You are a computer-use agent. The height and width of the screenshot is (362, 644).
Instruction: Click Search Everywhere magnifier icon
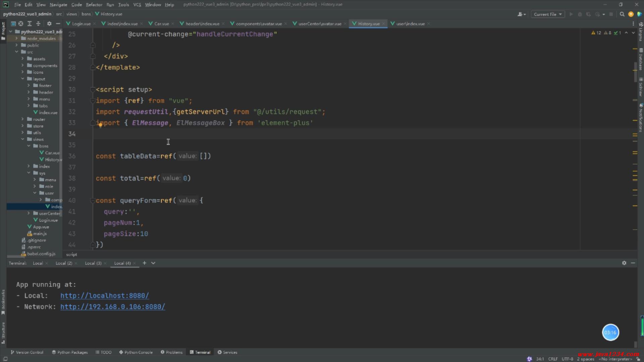622,14
